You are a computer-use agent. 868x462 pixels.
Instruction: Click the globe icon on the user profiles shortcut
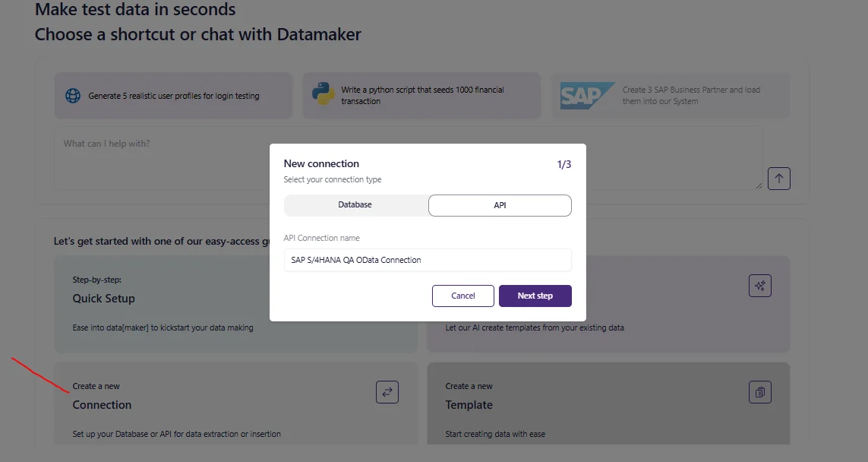72,95
